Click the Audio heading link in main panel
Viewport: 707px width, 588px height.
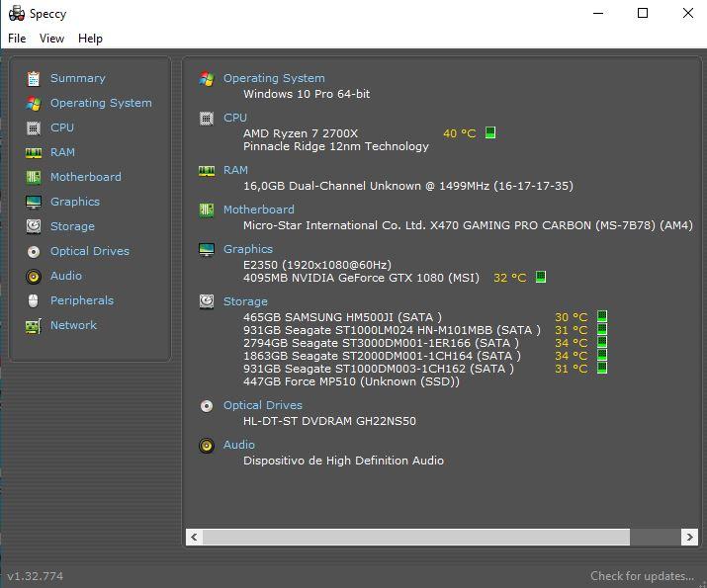pos(239,445)
